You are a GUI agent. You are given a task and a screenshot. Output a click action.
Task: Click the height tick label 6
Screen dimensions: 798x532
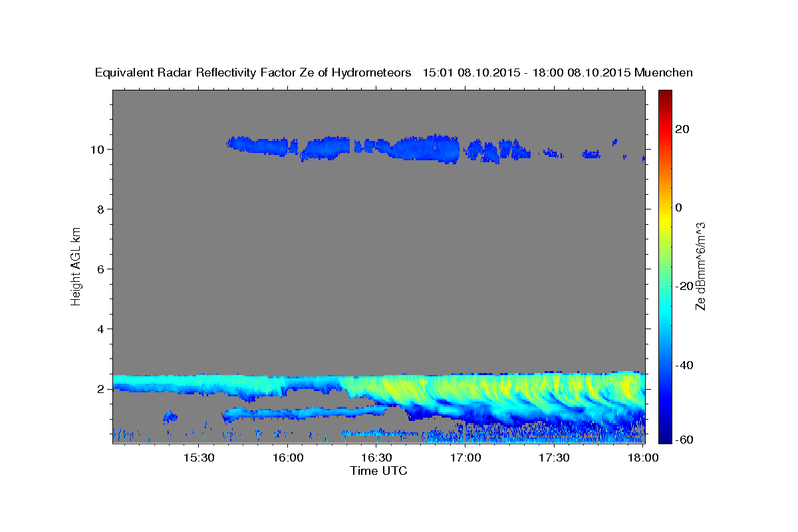pos(100,269)
